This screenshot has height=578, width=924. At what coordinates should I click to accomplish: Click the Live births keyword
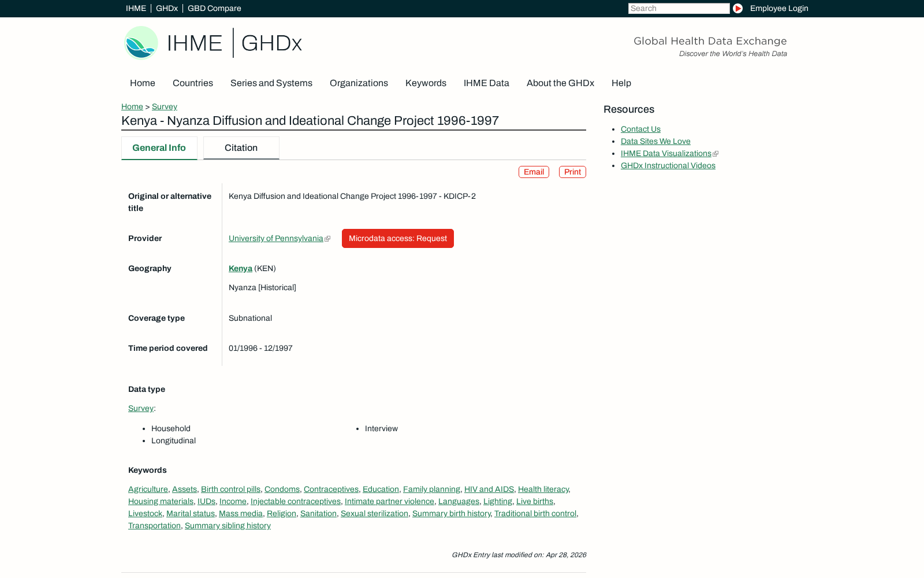[535, 501]
